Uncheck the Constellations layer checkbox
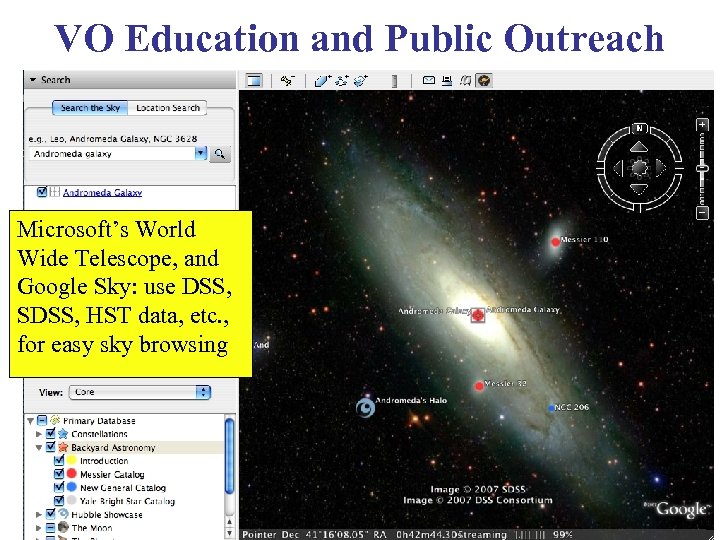Screen dimensions: 720x540 (x=51, y=433)
